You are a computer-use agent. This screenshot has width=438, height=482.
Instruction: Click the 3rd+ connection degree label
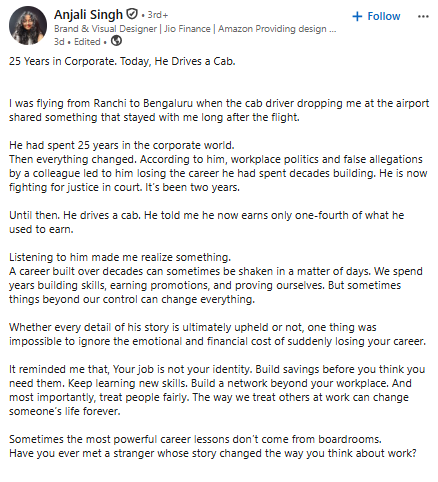tap(158, 15)
